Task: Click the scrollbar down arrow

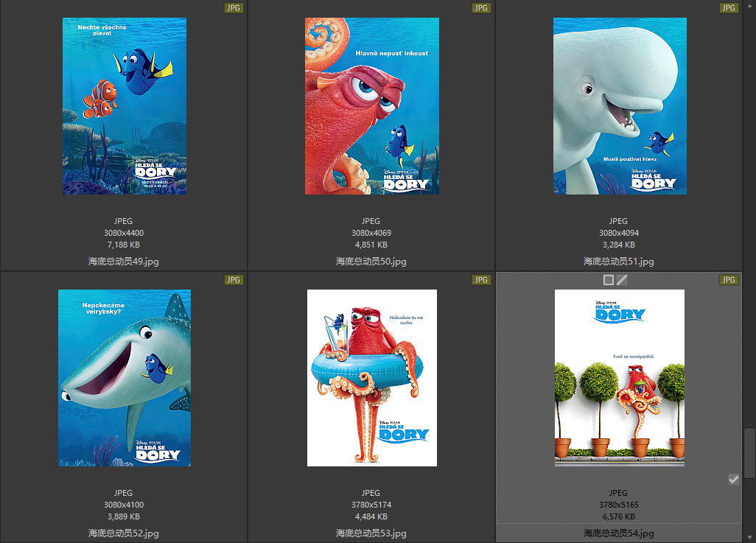Action: 749,538
